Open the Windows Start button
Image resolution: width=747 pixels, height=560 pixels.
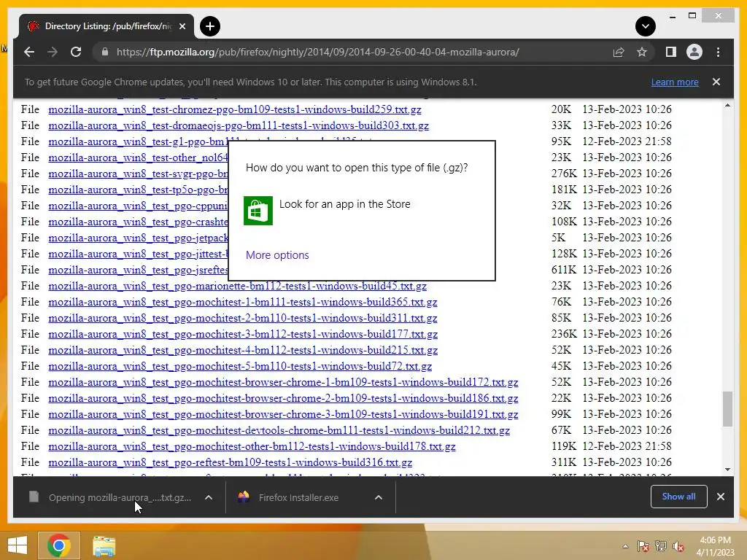click(x=18, y=545)
